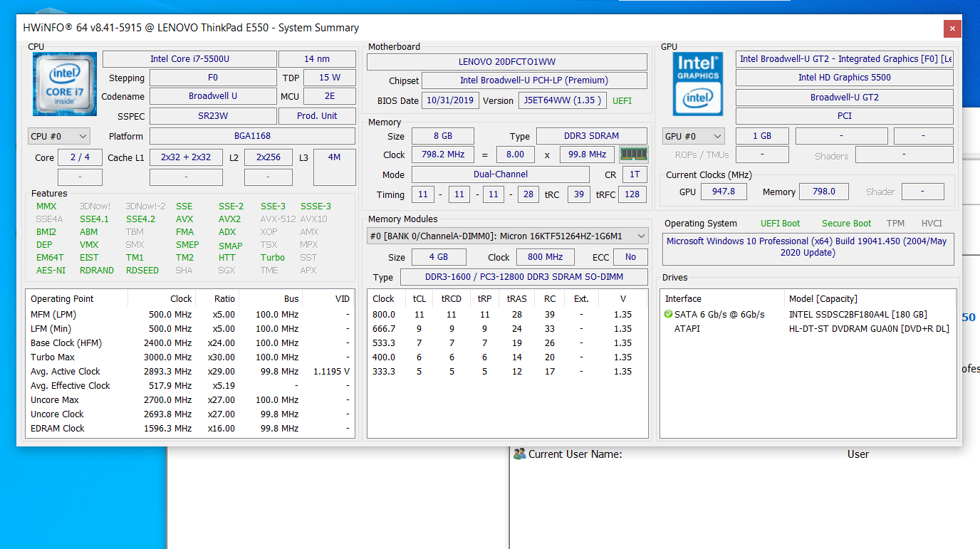Screen dimensions: 980x549
Task: Click the GPU clock 947.8 value
Action: tap(724, 192)
